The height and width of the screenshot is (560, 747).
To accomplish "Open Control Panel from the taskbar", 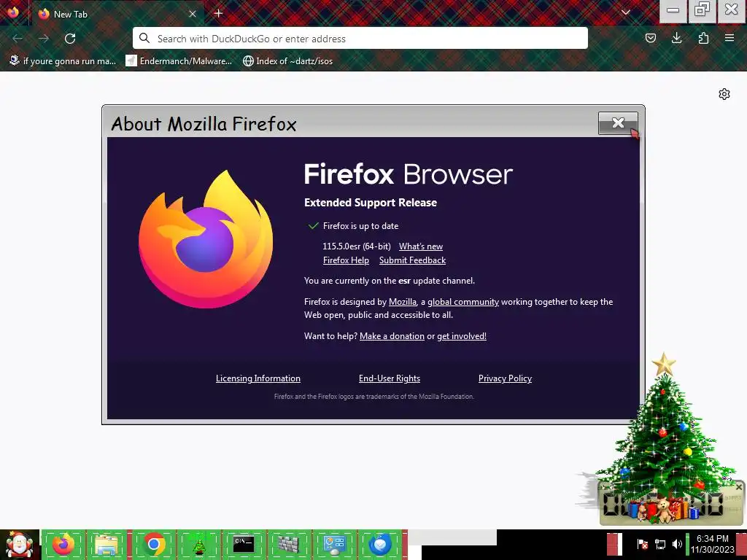I will point(334,544).
